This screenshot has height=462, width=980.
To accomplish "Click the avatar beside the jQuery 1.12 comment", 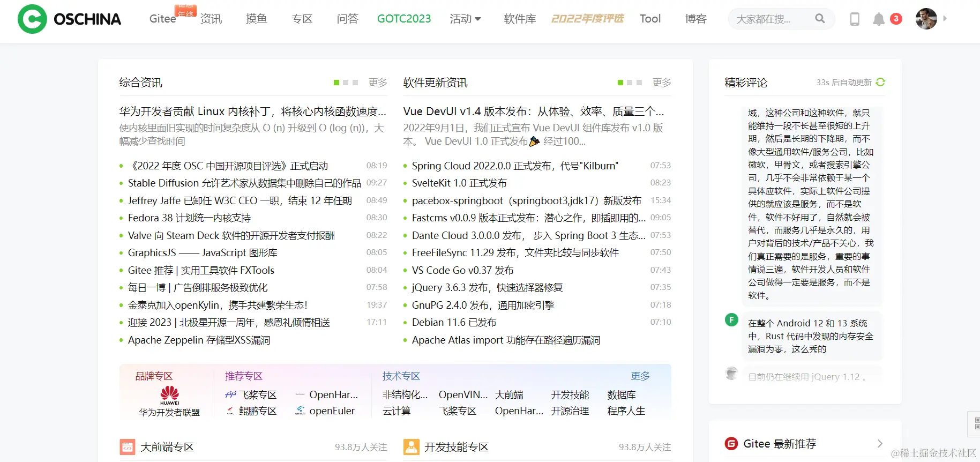I will tap(731, 374).
